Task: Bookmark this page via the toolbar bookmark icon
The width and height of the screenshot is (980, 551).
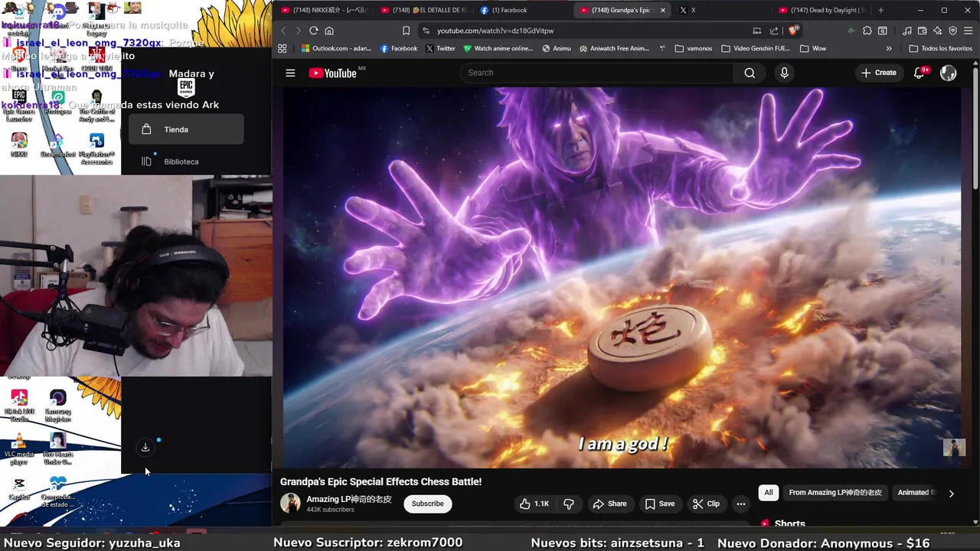Action: point(406,31)
